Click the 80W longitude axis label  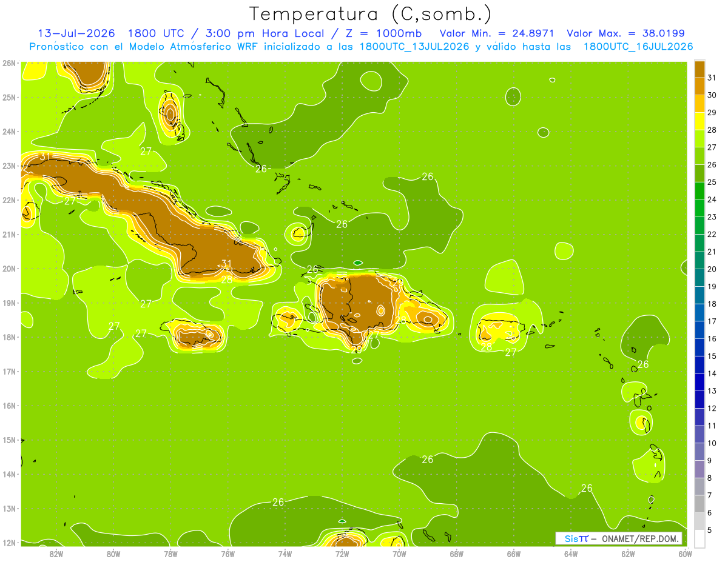point(113,554)
